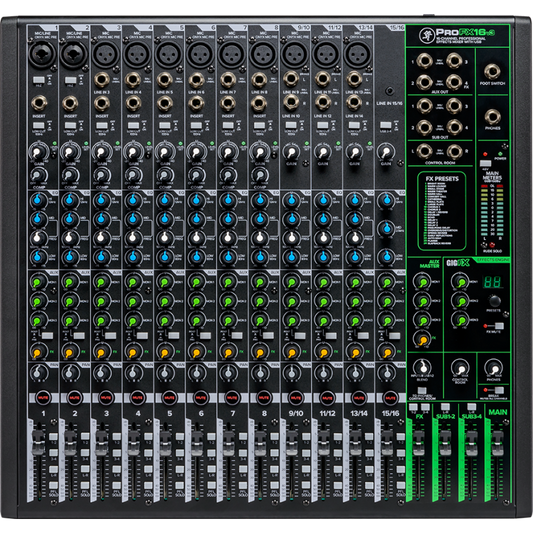Toggle the channel 1 PFL SOLO button
This screenshot has height=533, width=533.
[53, 485]
